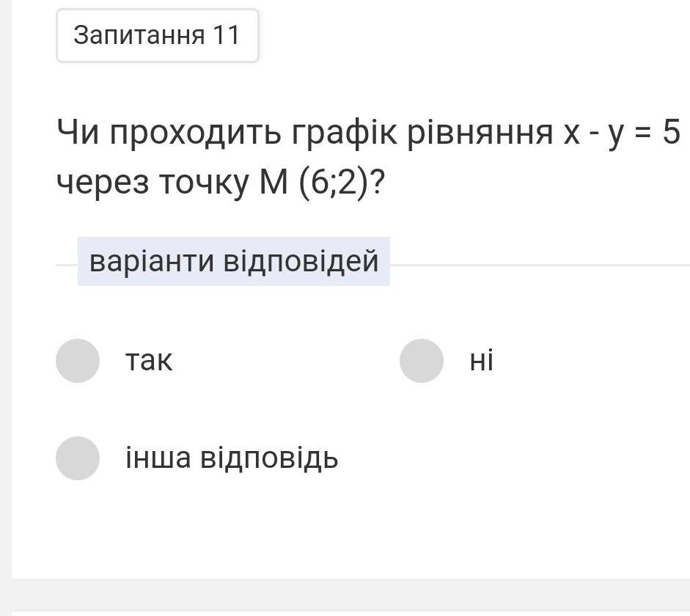Choose the 'інша відповідь' radio circle
The height and width of the screenshot is (616, 690).
[x=78, y=458]
